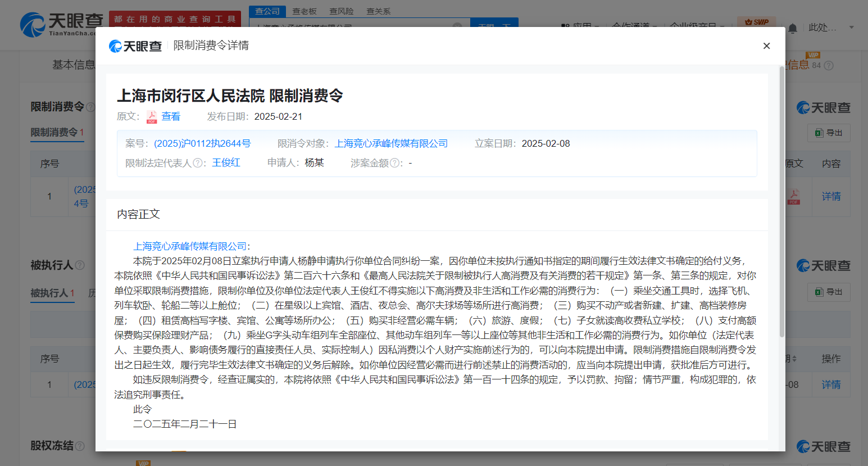The width and height of the screenshot is (868, 466).
Task: Show help icon next to 84
Action: (x=829, y=66)
